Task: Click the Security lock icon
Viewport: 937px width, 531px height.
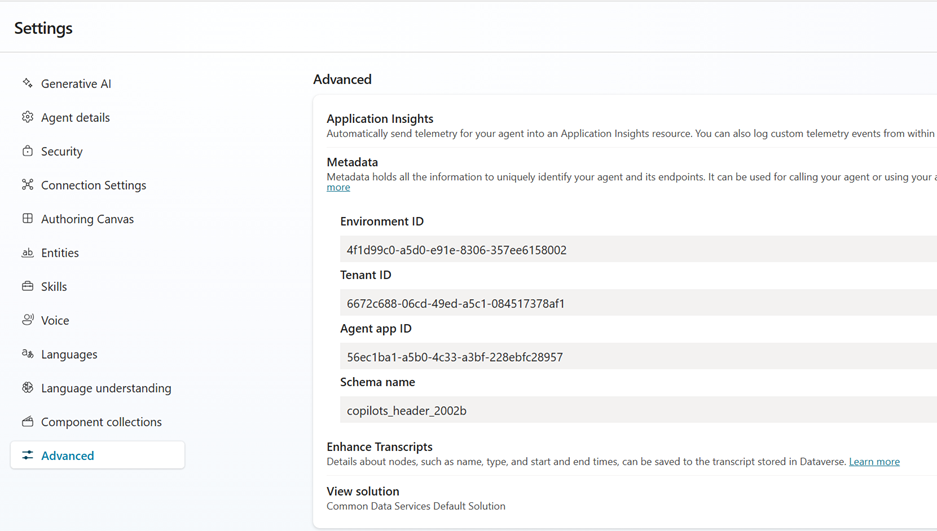Action: (28, 151)
